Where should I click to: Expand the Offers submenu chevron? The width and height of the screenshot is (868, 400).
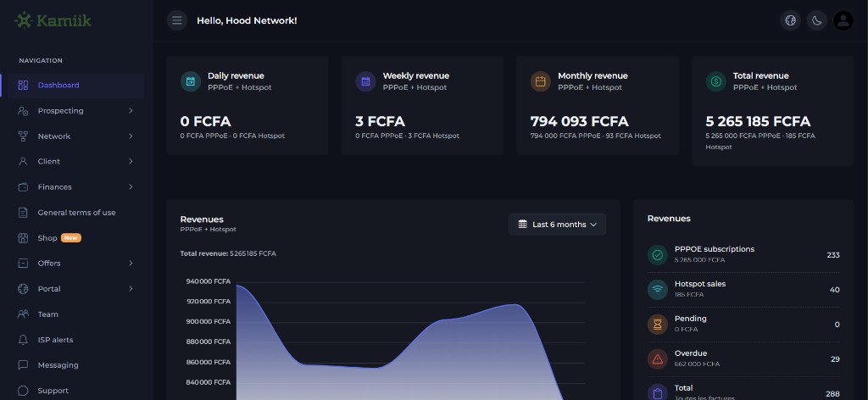[131, 264]
